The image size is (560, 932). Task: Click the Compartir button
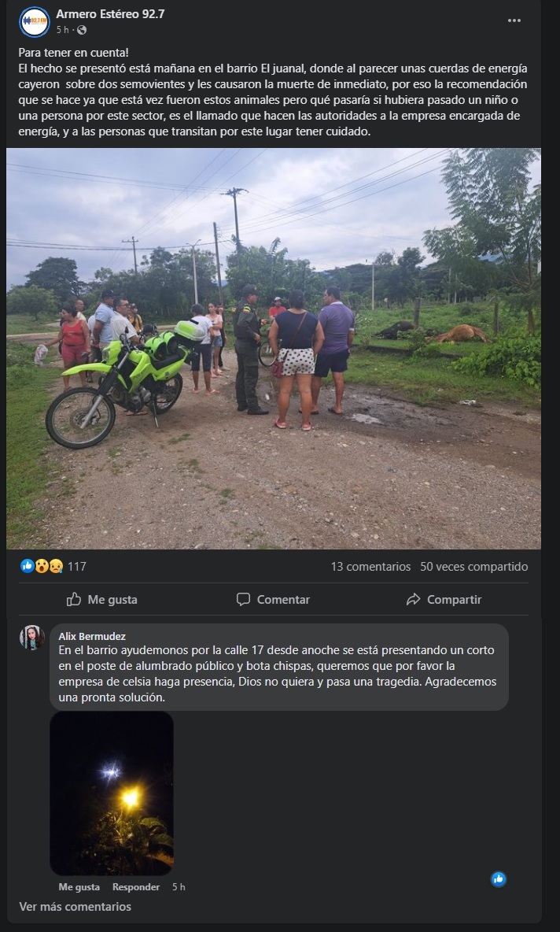[444, 599]
